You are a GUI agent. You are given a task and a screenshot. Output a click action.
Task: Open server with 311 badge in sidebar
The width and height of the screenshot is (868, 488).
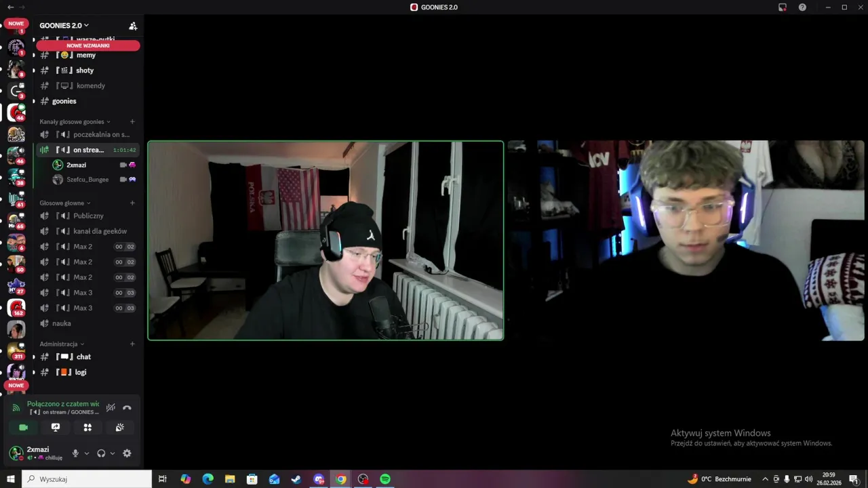coord(16,351)
